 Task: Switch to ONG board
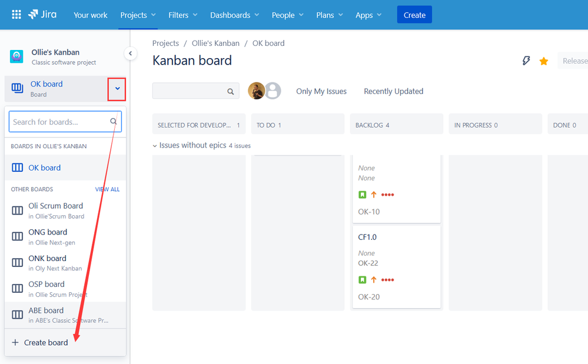[x=65, y=236]
